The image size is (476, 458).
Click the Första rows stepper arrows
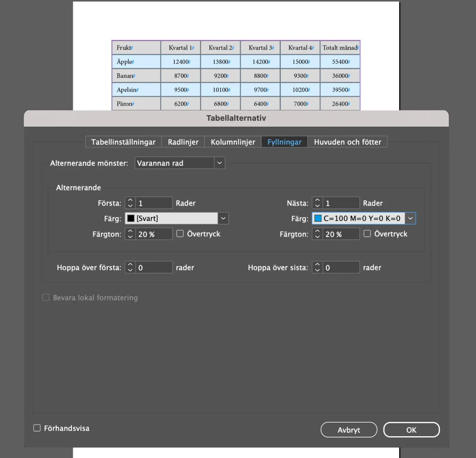[x=130, y=203]
